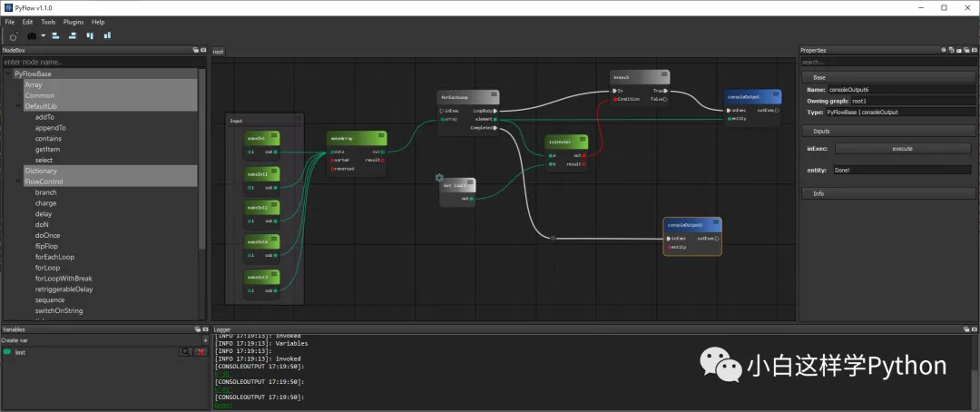
Task: Focus the Properties search field
Action: coord(888,62)
